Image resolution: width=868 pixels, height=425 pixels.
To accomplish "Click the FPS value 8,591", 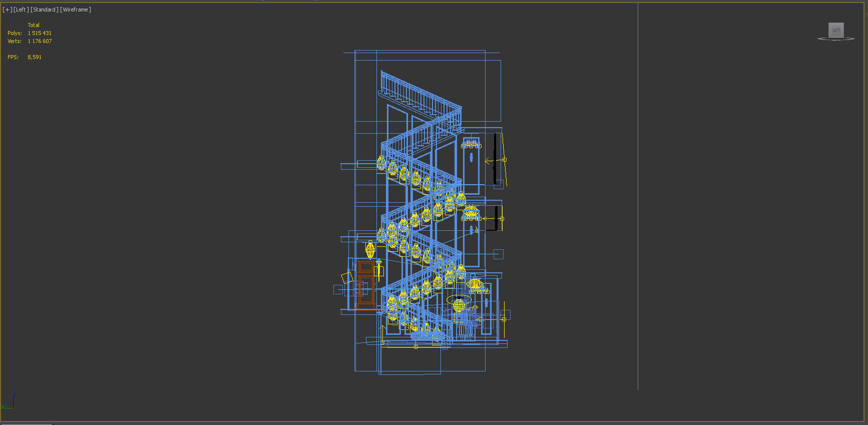I will 35,57.
